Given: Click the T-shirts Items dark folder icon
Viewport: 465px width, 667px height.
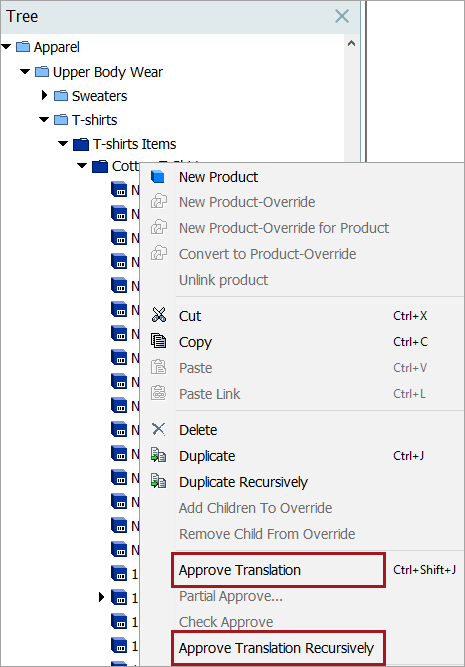Looking at the screenshot, I should [81, 144].
